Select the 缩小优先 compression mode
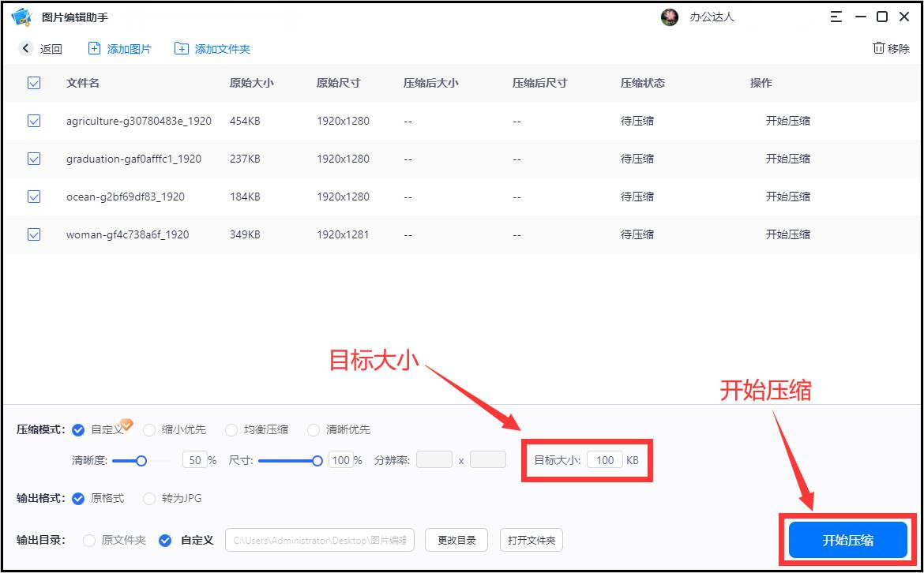Viewport: 924px width, 573px height. pos(150,430)
